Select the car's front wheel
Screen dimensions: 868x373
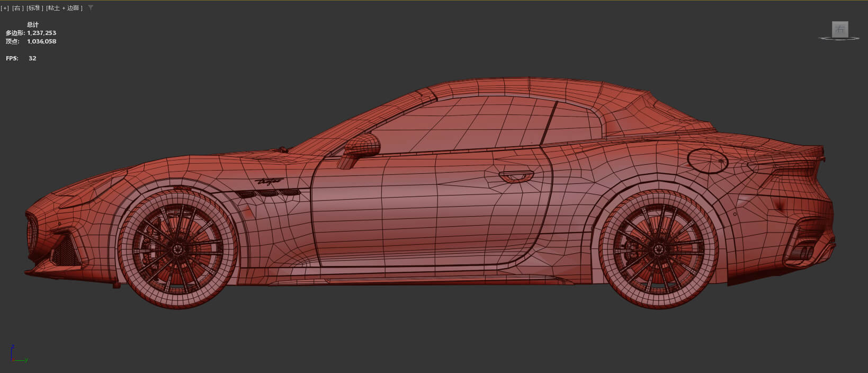[x=178, y=248]
